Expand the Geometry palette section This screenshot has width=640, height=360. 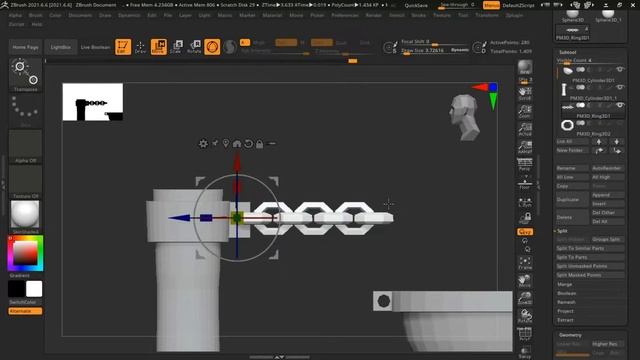(570, 335)
